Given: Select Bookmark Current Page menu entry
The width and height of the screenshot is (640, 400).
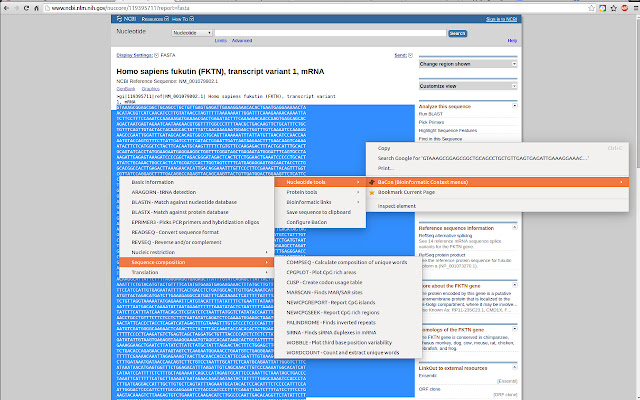Looking at the screenshot, I should (x=497, y=192).
